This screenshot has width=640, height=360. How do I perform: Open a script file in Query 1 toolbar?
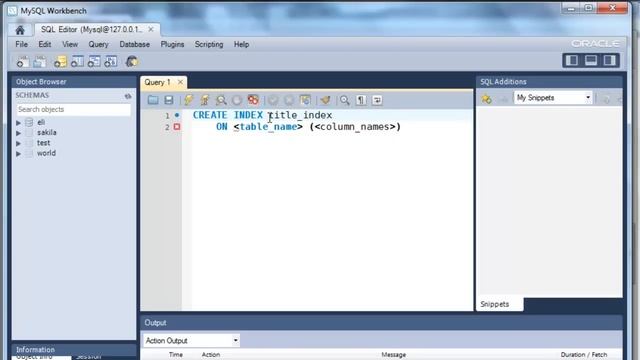coord(153,100)
